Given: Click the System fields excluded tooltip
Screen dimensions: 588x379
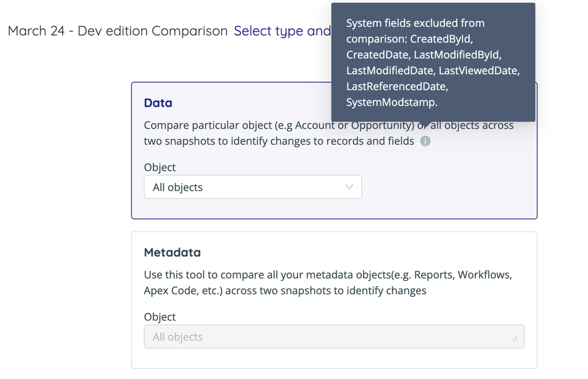Looking at the screenshot, I should (x=433, y=62).
